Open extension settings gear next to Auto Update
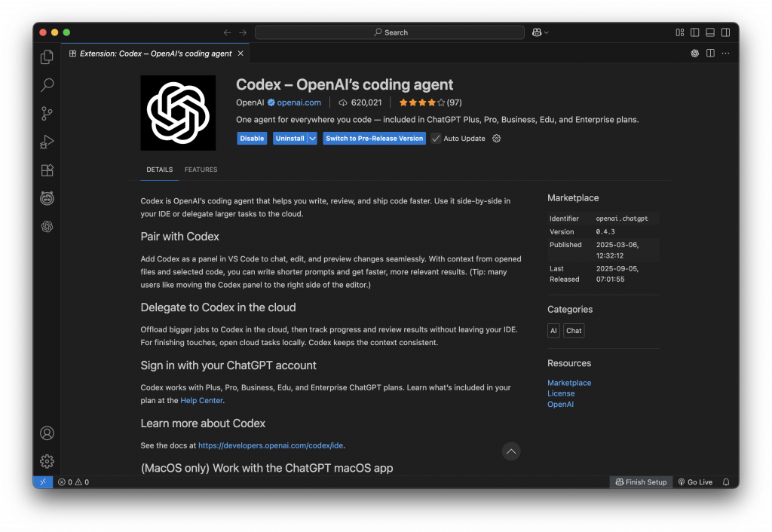The width and height of the screenshot is (772, 532). point(496,139)
